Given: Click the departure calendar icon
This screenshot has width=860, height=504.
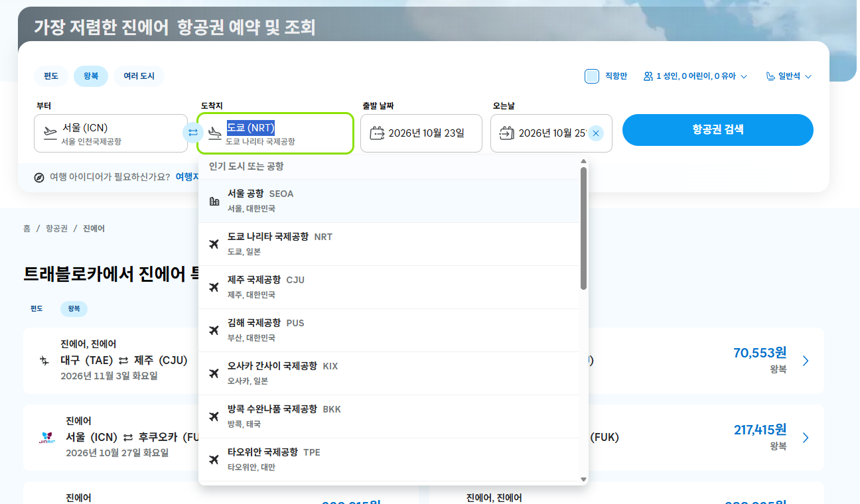Looking at the screenshot, I should [377, 133].
